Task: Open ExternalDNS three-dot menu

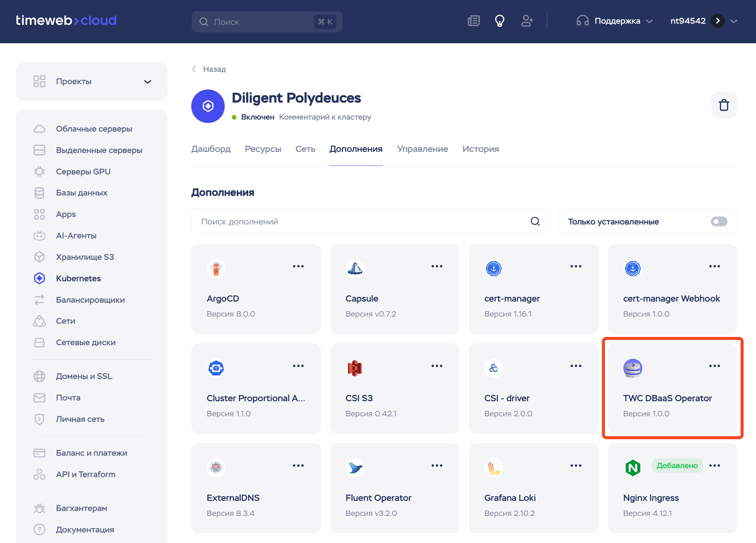Action: 298,466
